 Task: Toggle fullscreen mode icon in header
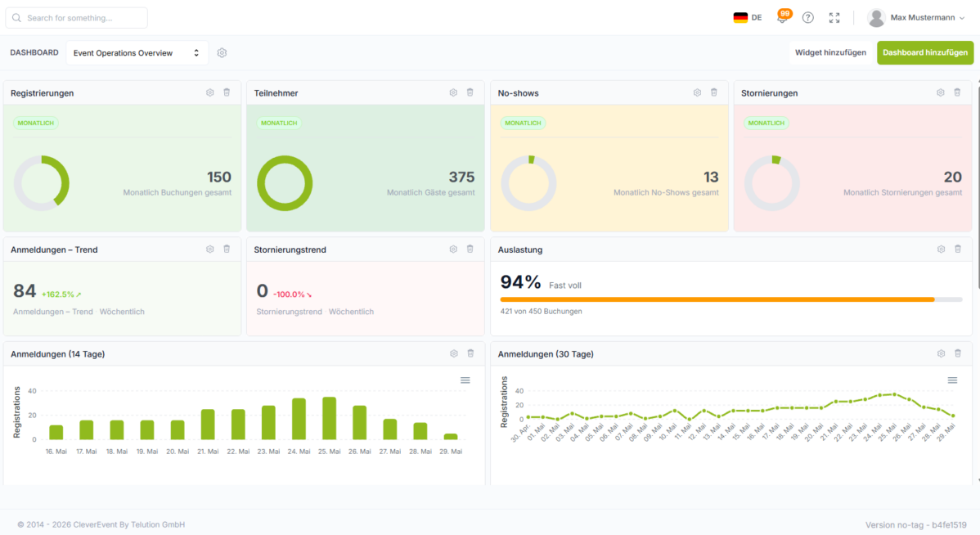pyautogui.click(x=834, y=17)
